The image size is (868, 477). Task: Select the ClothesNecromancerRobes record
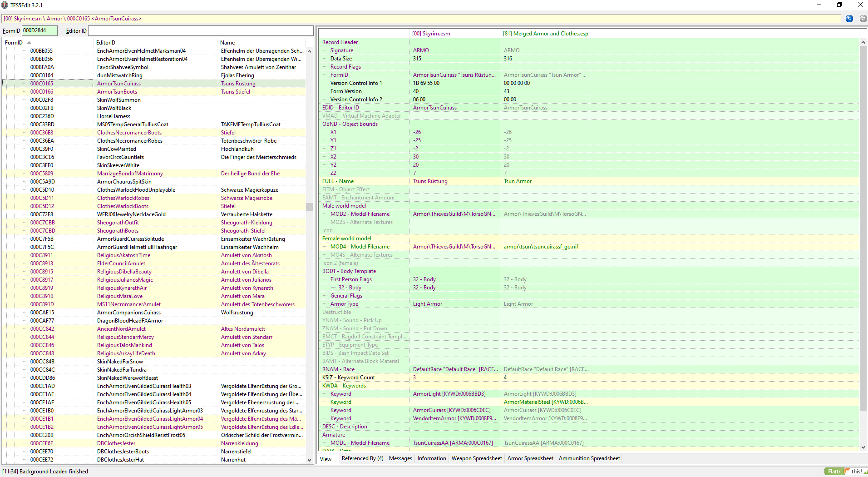coord(154,141)
